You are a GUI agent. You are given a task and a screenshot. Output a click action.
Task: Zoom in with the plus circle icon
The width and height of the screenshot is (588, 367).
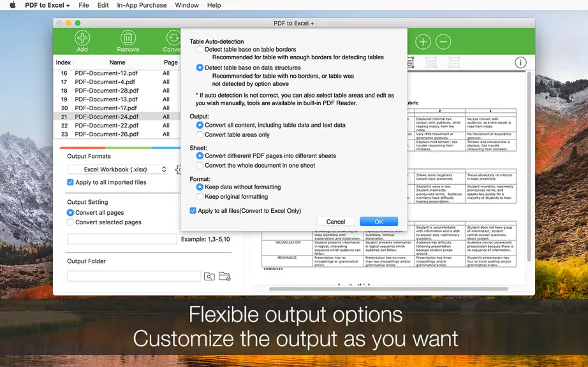pos(423,41)
